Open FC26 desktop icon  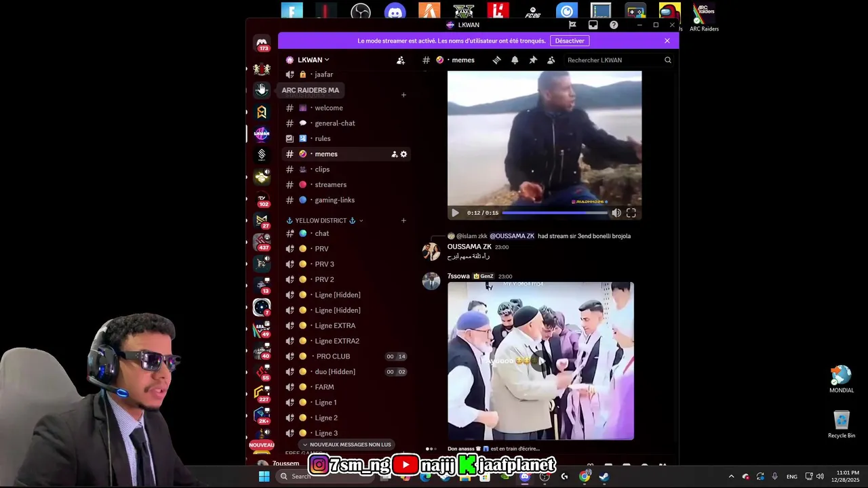pos(532,12)
